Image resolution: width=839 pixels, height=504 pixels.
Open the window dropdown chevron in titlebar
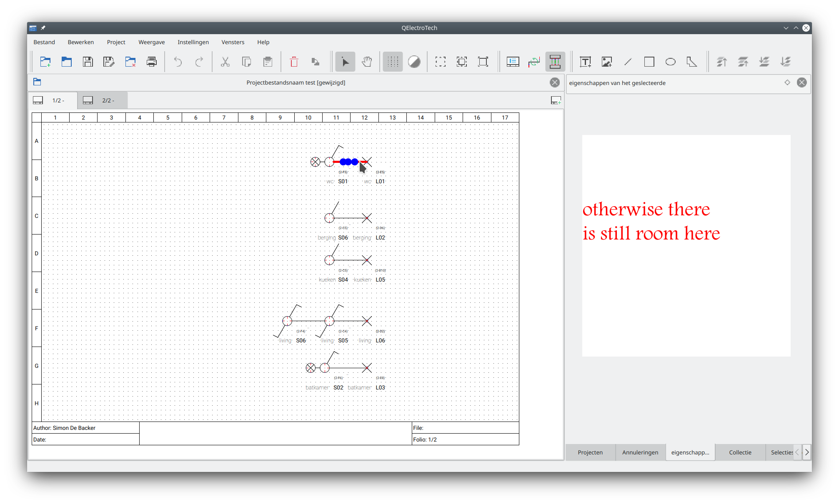[786, 28]
